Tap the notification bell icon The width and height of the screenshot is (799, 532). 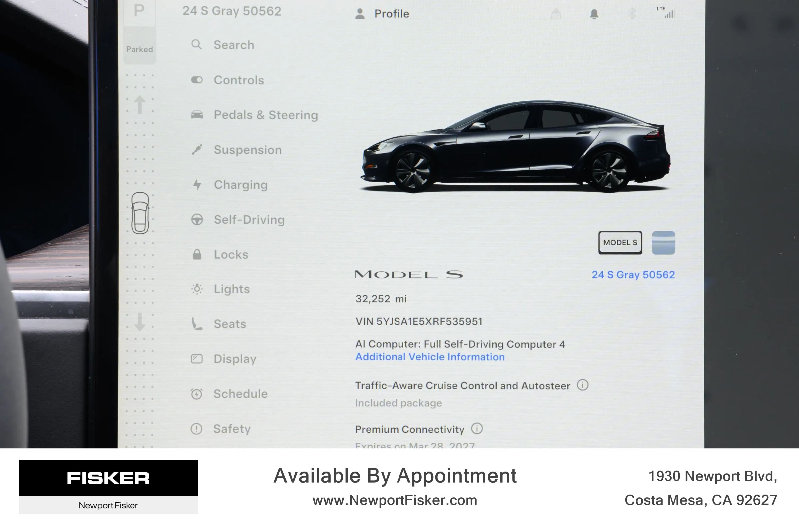click(594, 14)
